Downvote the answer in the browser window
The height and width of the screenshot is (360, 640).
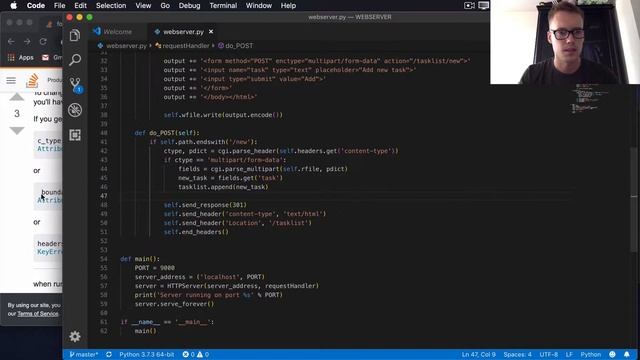click(17, 131)
